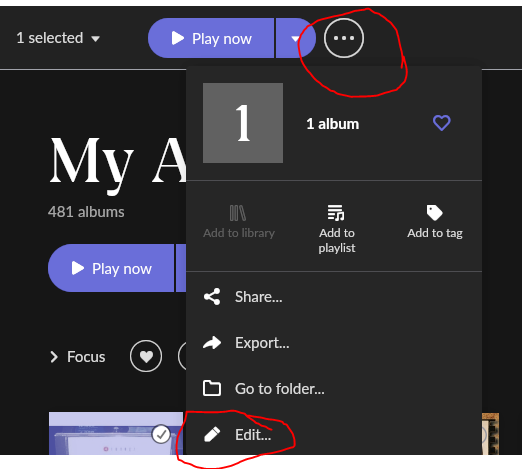
Task: Click the Edit pencil icon
Action: click(212, 434)
